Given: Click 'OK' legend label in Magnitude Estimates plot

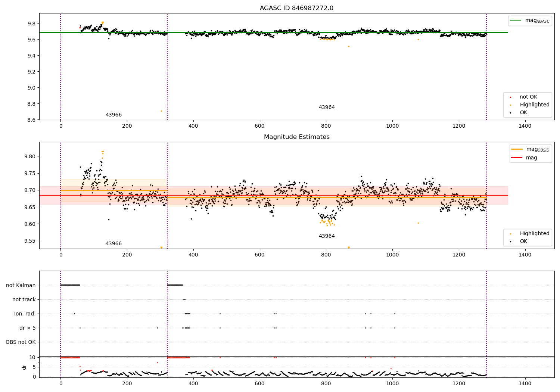Looking at the screenshot, I should [523, 242].
